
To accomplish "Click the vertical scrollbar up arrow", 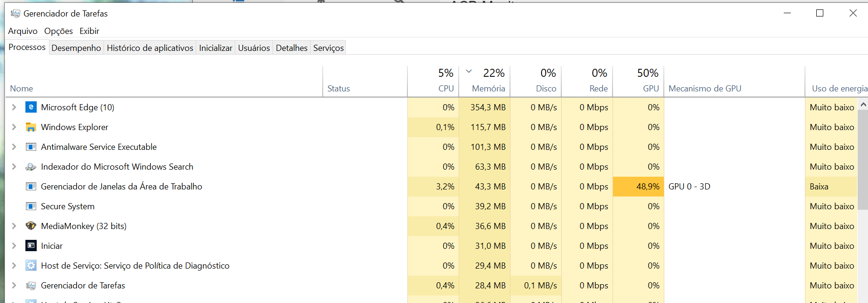I will click(863, 105).
